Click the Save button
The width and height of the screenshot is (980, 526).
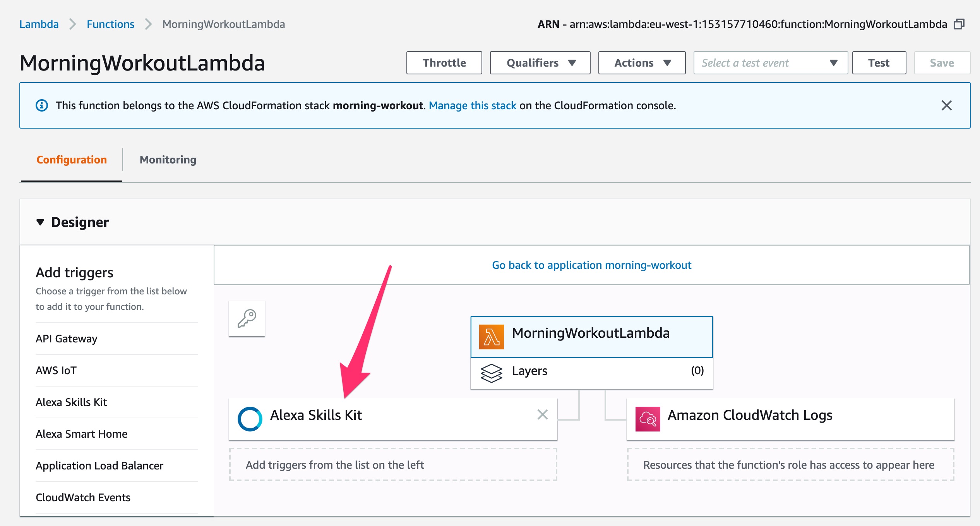pos(942,63)
